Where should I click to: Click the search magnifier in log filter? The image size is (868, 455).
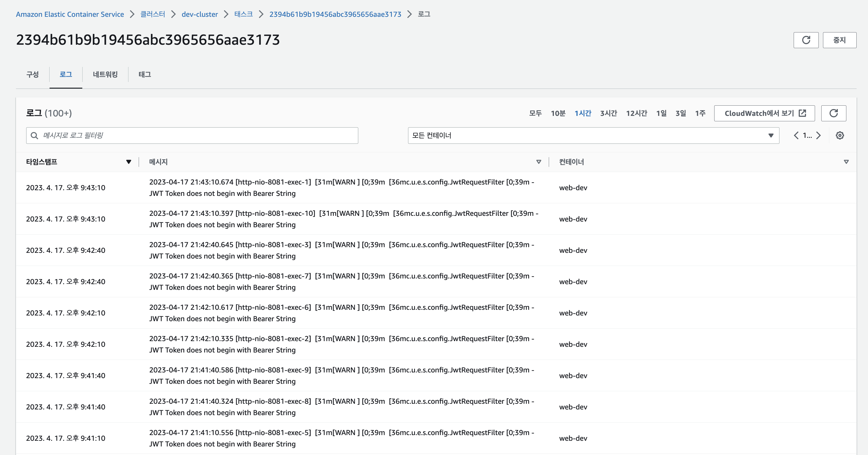click(34, 135)
